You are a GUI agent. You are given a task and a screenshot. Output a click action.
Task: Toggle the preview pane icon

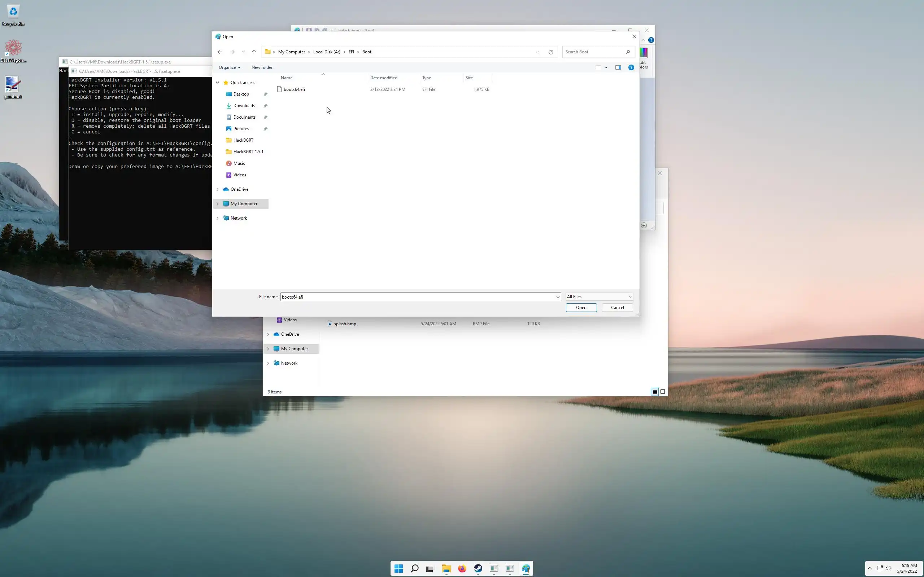click(618, 67)
